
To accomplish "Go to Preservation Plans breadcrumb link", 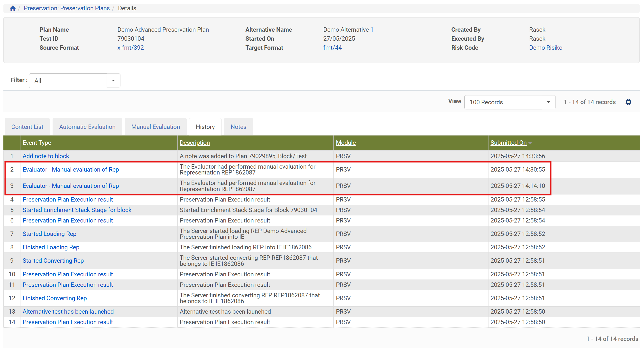I will 66,8.
